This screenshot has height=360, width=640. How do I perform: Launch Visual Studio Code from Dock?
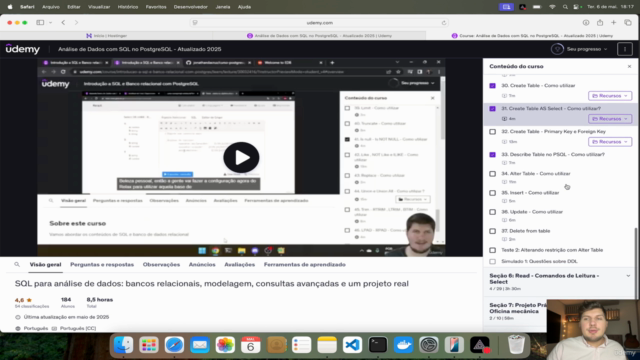pyautogui.click(x=352, y=345)
